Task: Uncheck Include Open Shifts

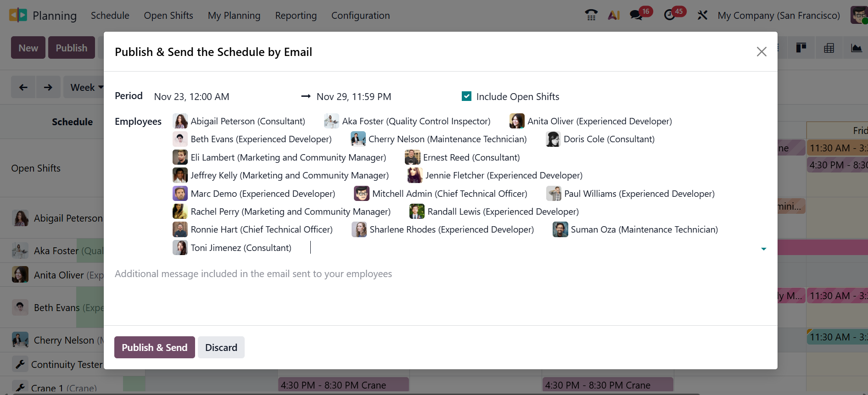Action: (x=466, y=96)
